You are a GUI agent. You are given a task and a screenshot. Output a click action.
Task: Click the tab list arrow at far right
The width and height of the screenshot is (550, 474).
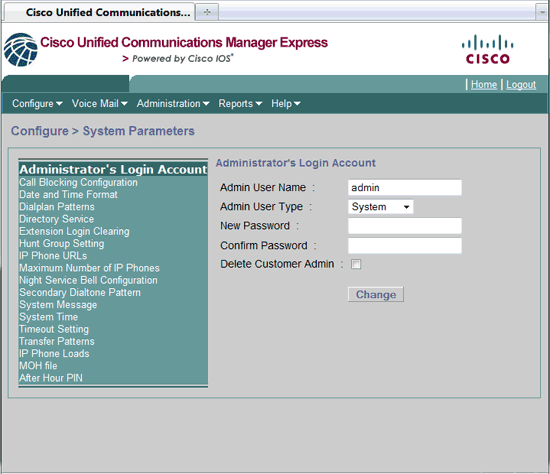coord(542,12)
